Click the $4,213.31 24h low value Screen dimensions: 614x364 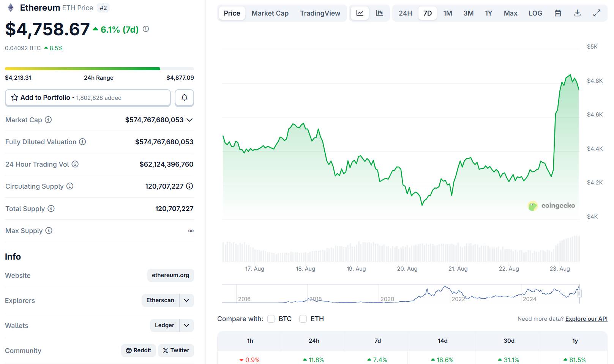click(18, 78)
